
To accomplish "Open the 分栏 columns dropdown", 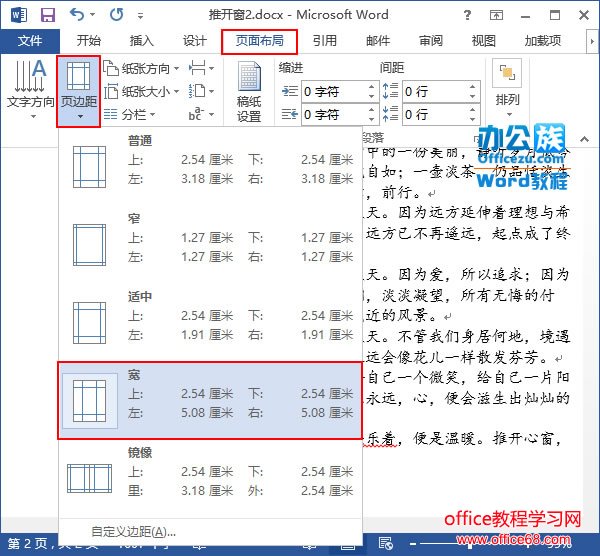I will click(129, 114).
